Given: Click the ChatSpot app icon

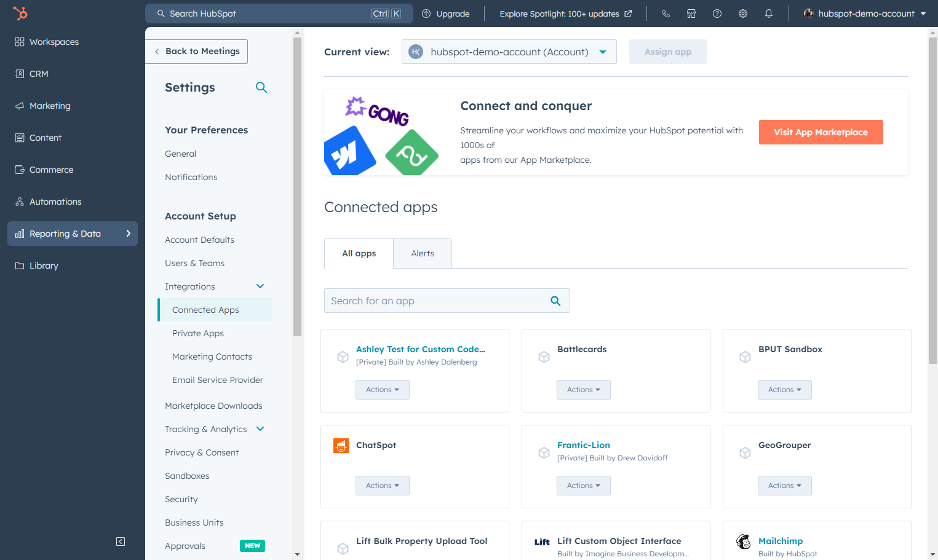Looking at the screenshot, I should 341,446.
